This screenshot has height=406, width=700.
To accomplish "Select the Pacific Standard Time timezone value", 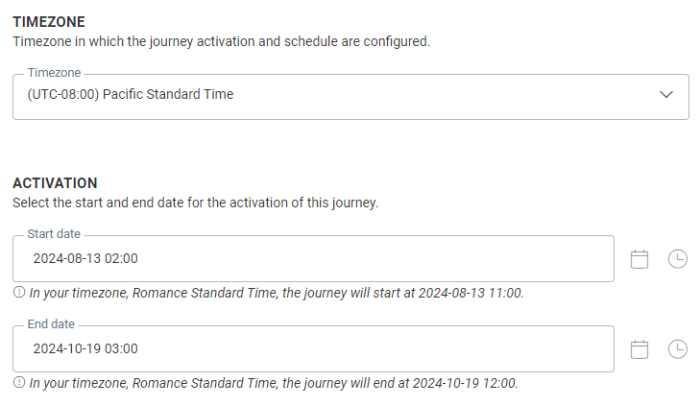I will tap(130, 95).
